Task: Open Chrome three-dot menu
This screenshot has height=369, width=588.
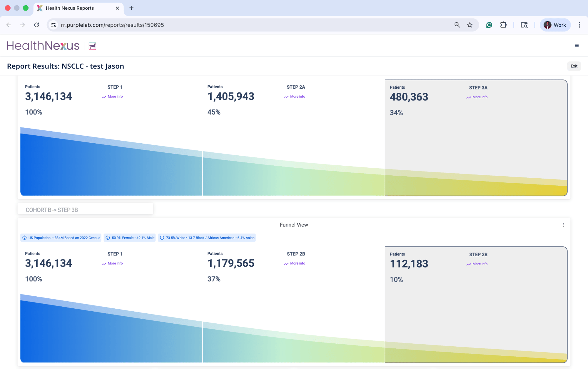Action: pyautogui.click(x=579, y=25)
